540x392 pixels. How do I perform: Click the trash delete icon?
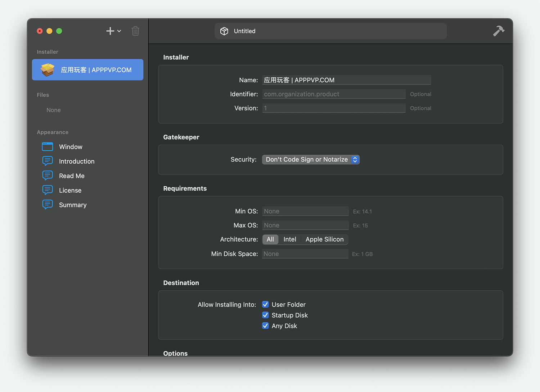(135, 31)
